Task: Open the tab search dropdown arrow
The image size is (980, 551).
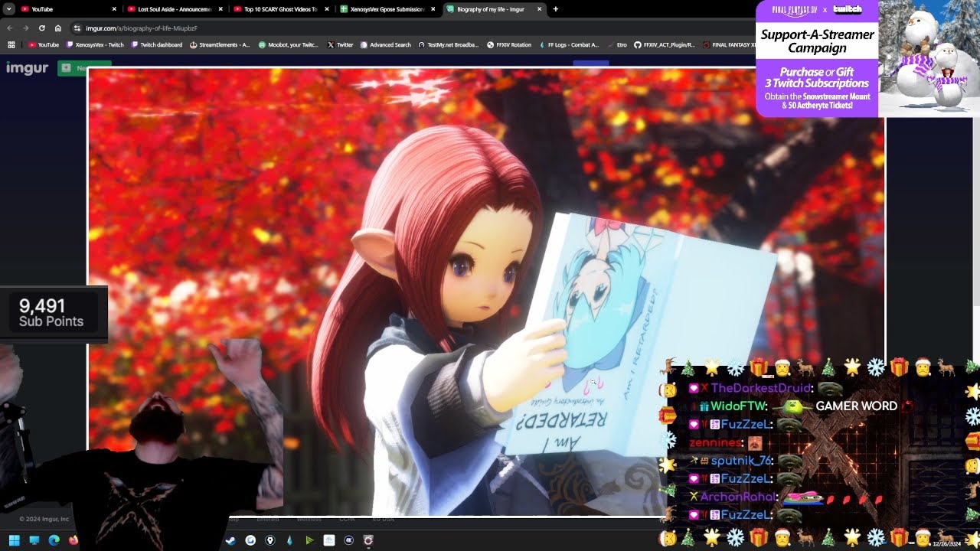Action: click(x=8, y=9)
